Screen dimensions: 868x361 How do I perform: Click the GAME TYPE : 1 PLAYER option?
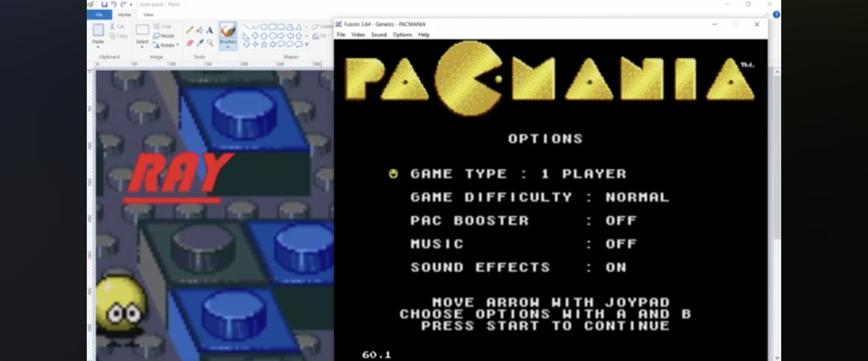tap(518, 174)
